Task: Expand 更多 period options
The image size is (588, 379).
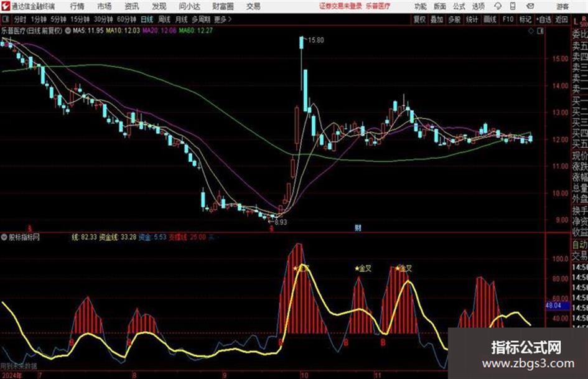Action: click(222, 19)
